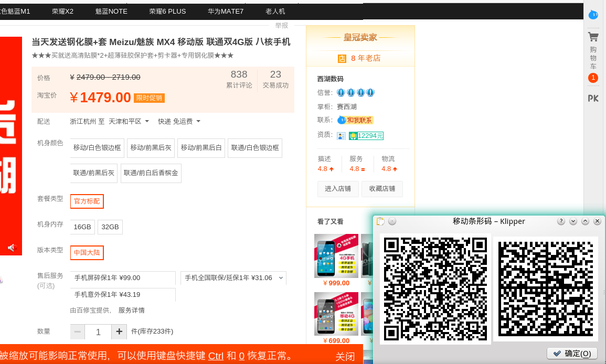Select color 移动/前黑后白
606x364 pixels.
click(201, 148)
